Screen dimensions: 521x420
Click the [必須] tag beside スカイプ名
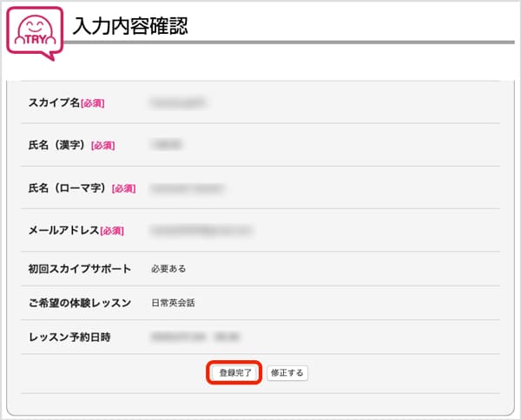pos(93,103)
